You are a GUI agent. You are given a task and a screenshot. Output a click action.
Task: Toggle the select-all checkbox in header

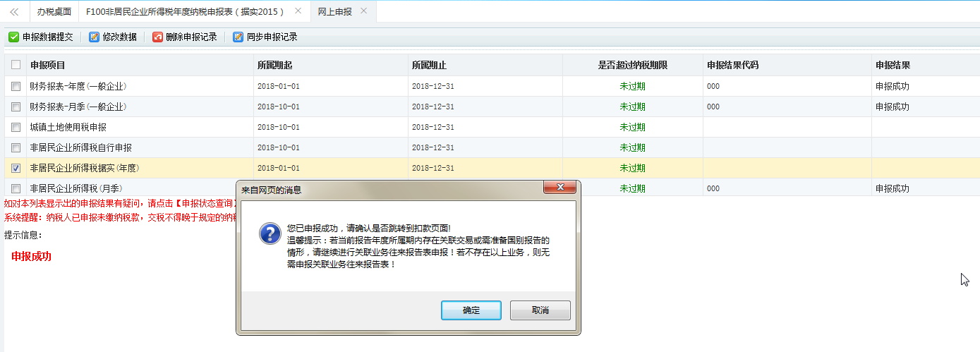tap(16, 65)
